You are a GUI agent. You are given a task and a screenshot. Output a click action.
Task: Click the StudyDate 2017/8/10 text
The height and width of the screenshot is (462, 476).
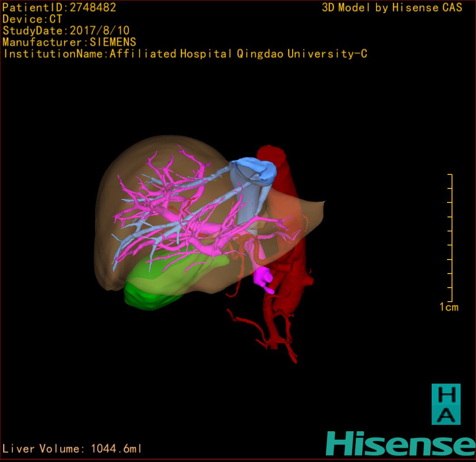pos(66,31)
